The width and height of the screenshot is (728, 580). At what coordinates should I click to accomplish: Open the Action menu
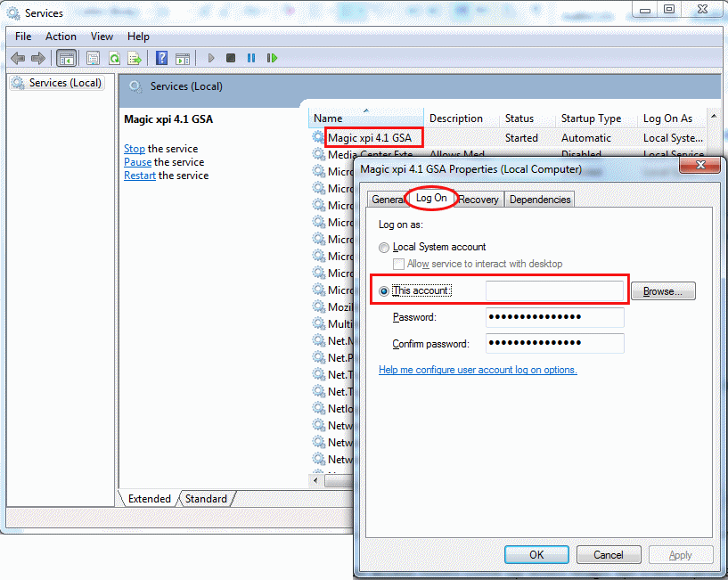click(61, 37)
